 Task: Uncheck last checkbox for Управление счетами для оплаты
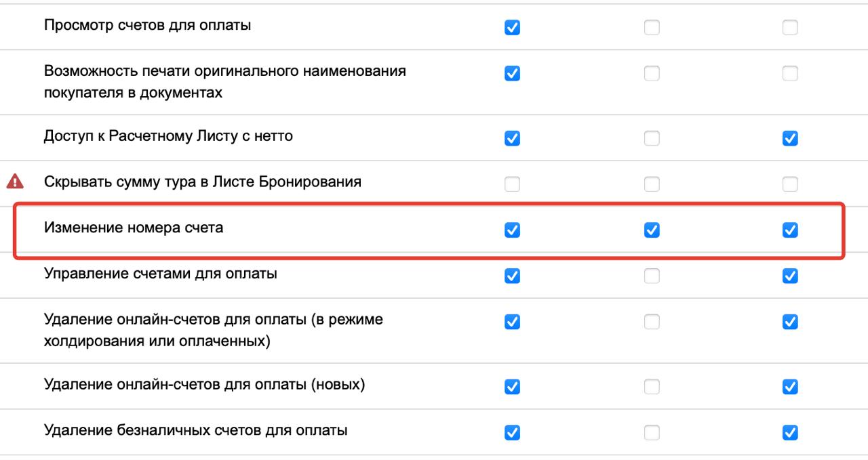pos(790,276)
